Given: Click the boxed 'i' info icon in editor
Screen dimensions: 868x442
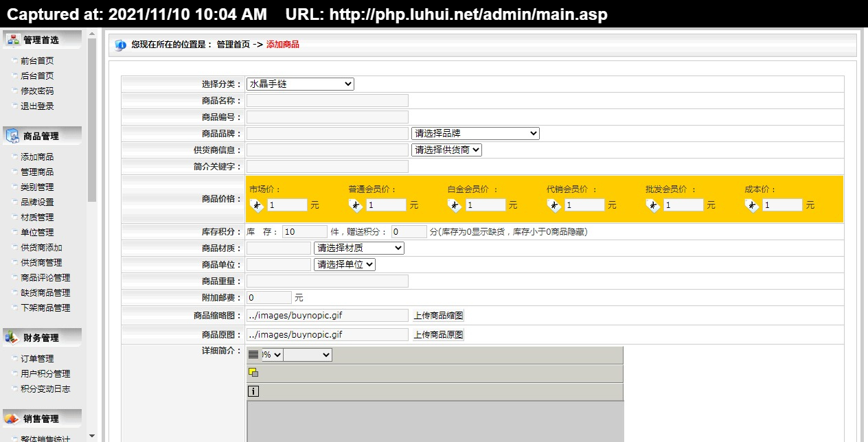Looking at the screenshot, I should (x=253, y=391).
